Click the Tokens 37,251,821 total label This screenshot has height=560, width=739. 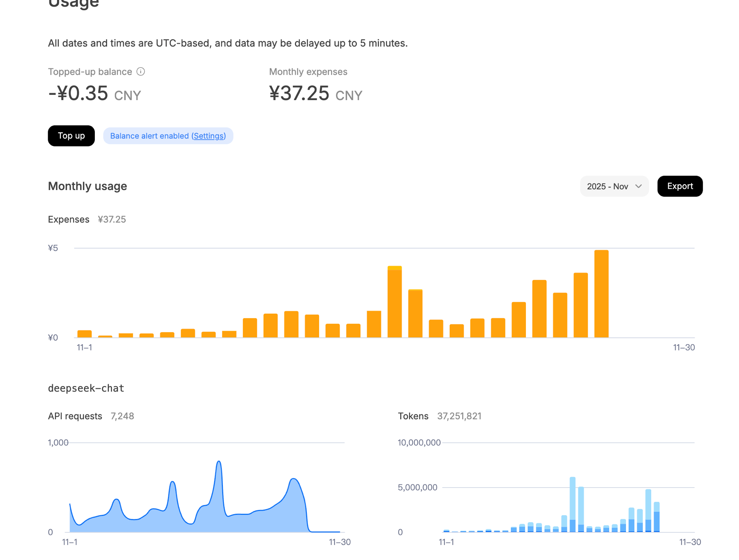(459, 416)
